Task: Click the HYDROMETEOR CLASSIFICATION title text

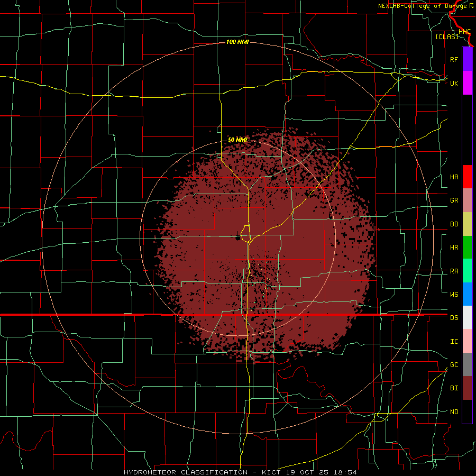Action: [x=186, y=472]
